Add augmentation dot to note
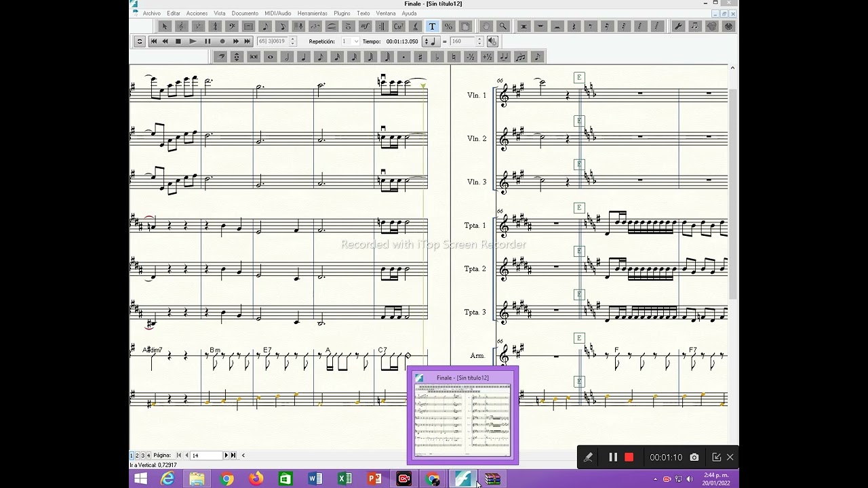Screen dimensions: 868x488 pos(403,57)
